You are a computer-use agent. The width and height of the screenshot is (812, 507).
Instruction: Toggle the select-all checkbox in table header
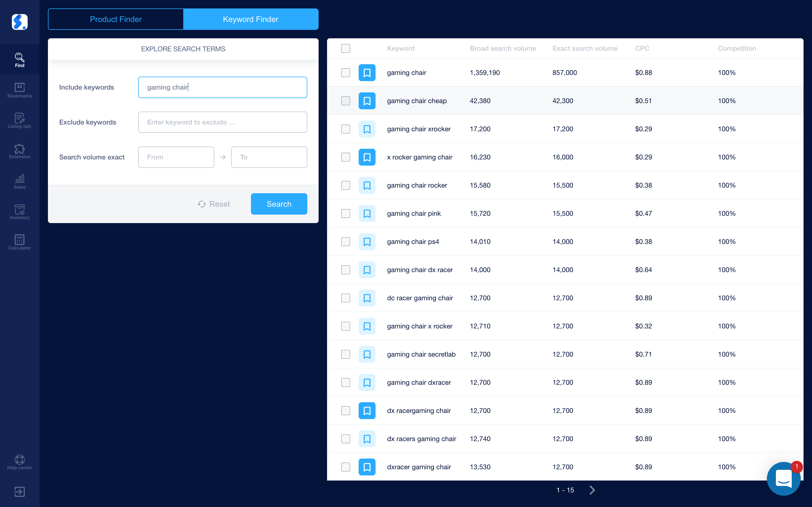click(x=345, y=48)
